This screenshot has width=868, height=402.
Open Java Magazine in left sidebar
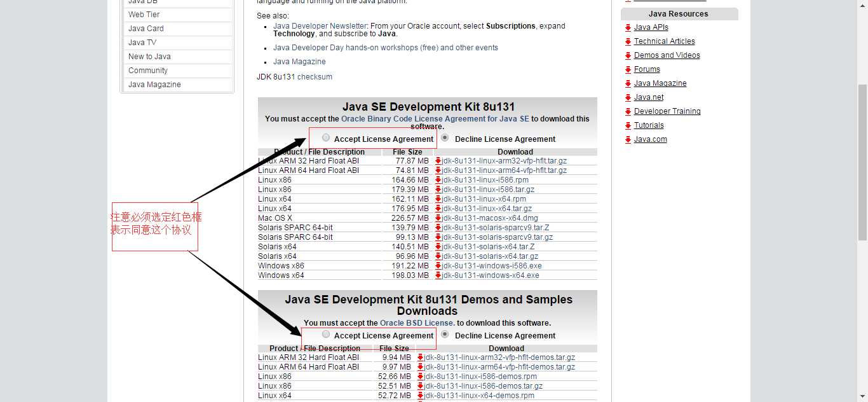tap(154, 85)
